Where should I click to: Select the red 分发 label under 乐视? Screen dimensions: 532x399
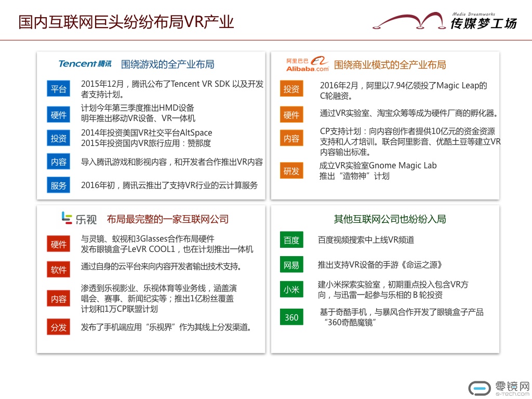[59, 327]
